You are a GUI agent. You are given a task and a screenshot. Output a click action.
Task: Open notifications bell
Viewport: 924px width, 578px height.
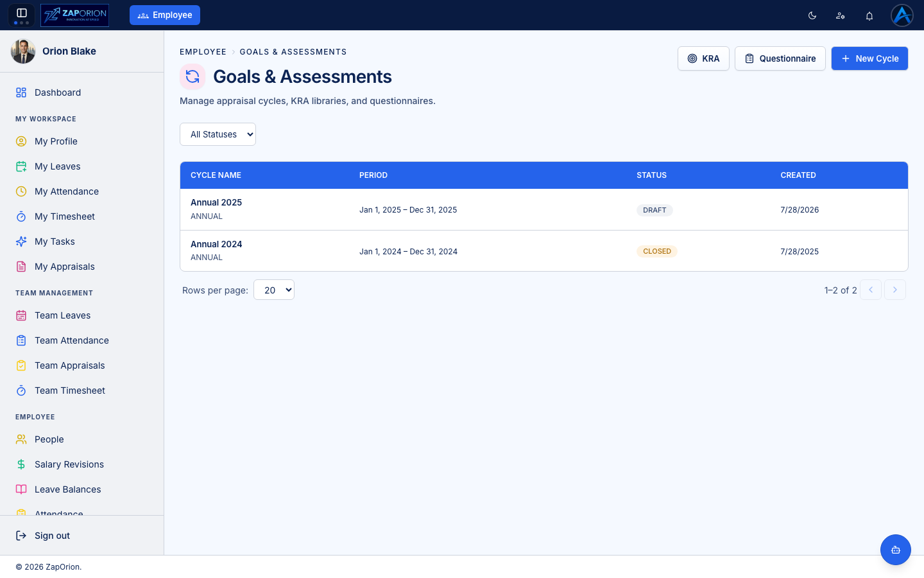[869, 15]
